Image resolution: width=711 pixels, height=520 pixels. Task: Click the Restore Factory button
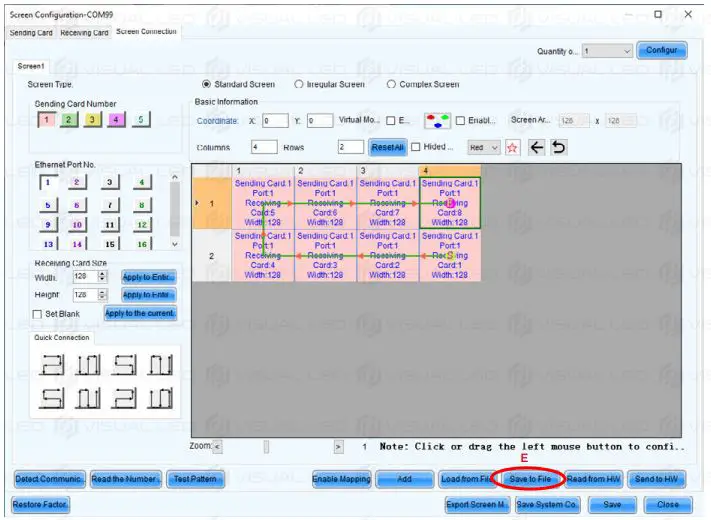pos(40,505)
